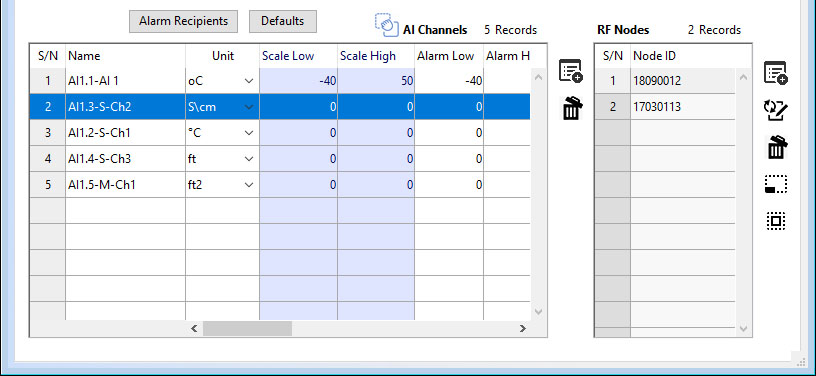Viewport: 816px width, 376px height.
Task: Add a new AI channel record
Action: tap(571, 71)
